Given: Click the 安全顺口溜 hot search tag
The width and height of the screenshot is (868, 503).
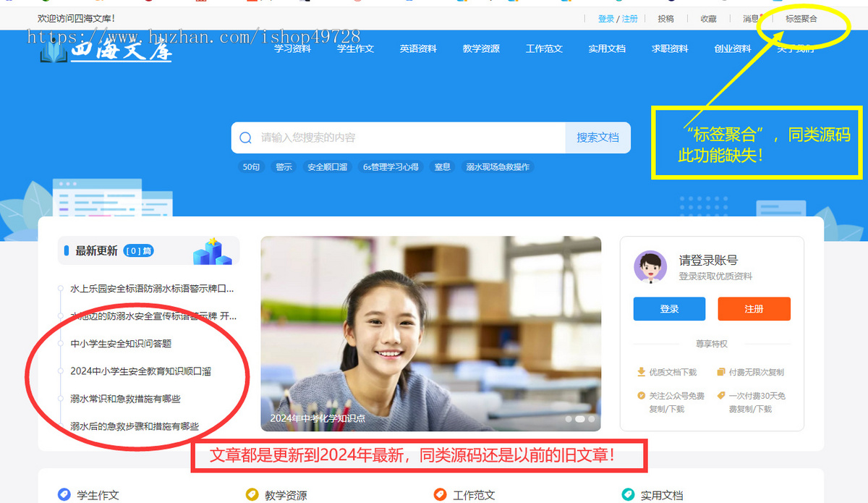Looking at the screenshot, I should click(327, 166).
